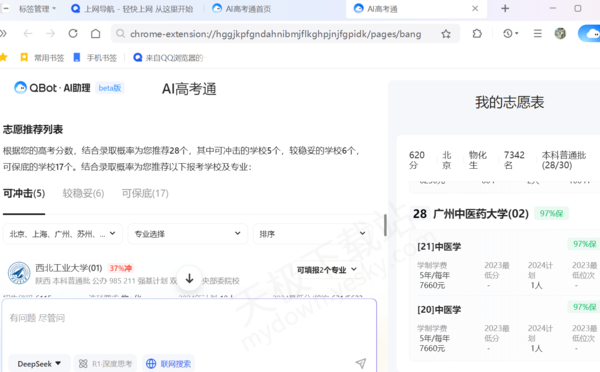The image size is (600, 372).
Task: Toggle R1·深度思考 mode
Action: (105, 364)
